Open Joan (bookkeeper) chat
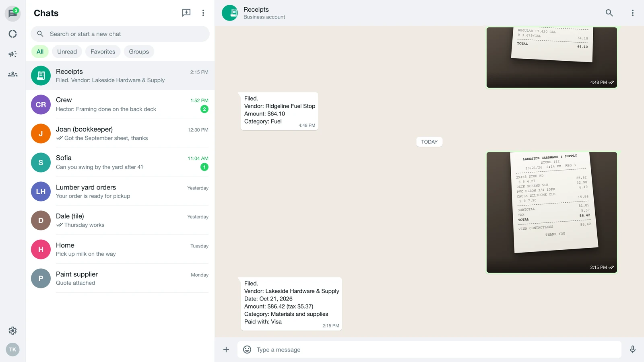 click(x=120, y=134)
